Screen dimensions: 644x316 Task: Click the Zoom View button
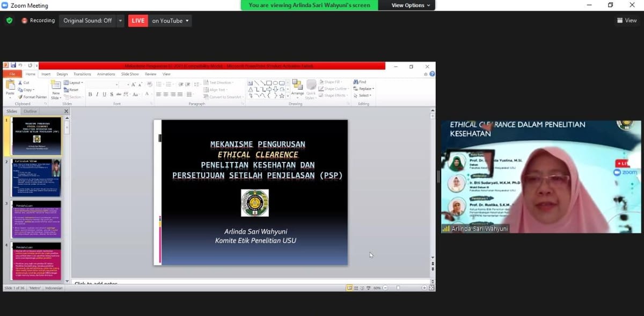pyautogui.click(x=627, y=20)
